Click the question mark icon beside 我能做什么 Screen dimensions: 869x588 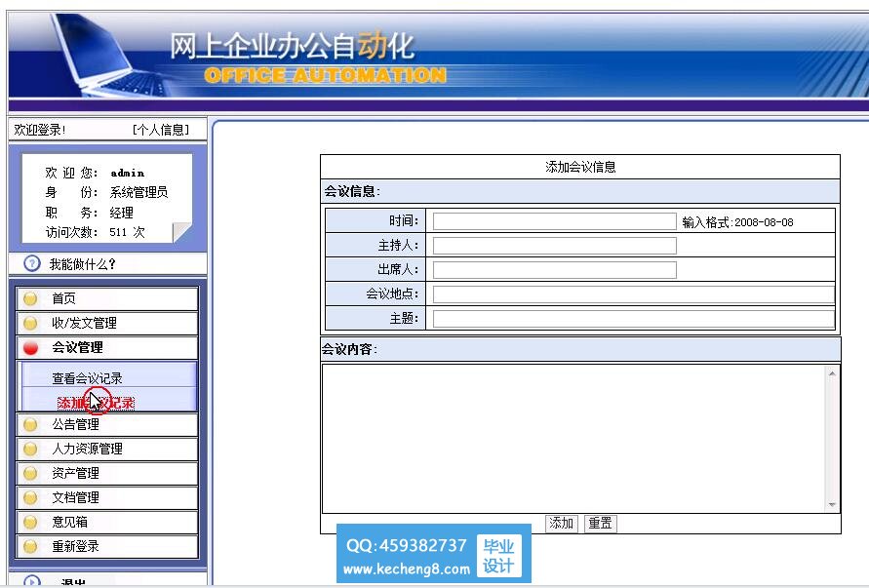click(32, 264)
